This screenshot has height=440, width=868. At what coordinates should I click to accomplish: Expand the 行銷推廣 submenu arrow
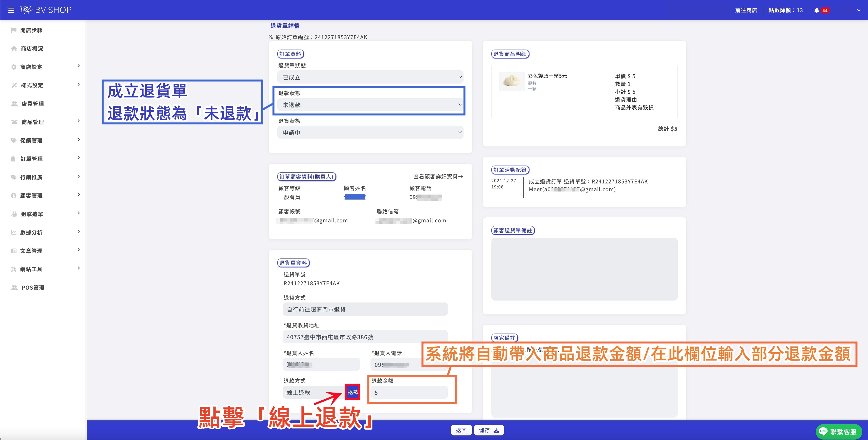(x=79, y=176)
